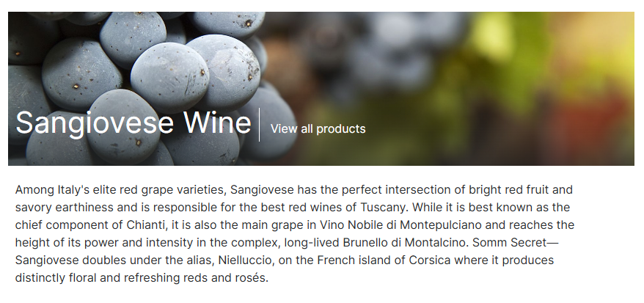Screen dimensions: 644x303
Task: Click the Sangiovese Wine heading
Action: (133, 123)
